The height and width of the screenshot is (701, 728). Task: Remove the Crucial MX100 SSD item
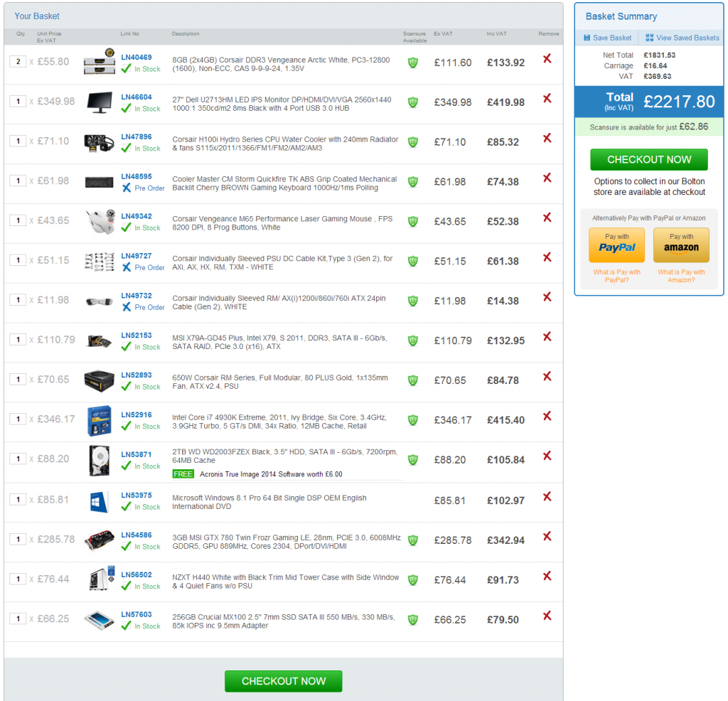tap(547, 616)
